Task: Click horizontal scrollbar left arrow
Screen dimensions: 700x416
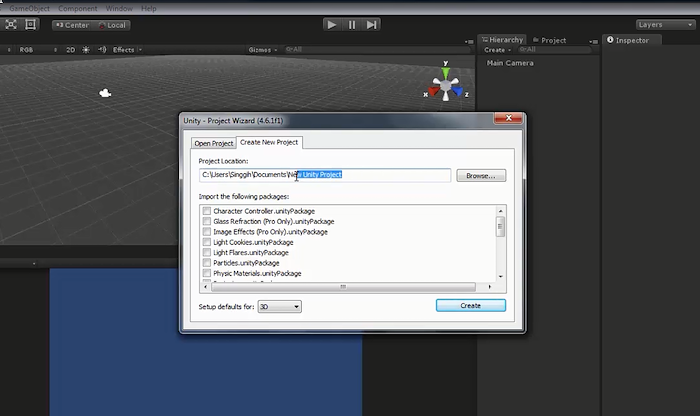Action: pyautogui.click(x=205, y=287)
